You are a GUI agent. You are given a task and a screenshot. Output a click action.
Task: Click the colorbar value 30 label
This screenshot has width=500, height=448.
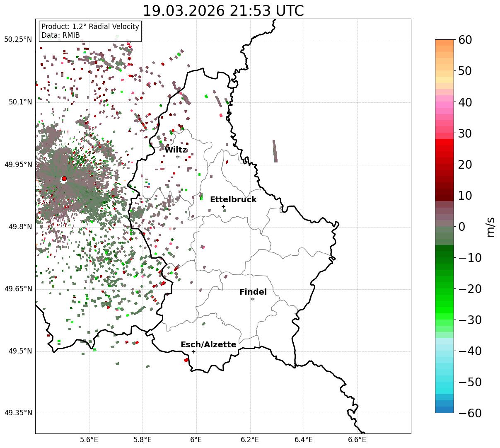465,133
